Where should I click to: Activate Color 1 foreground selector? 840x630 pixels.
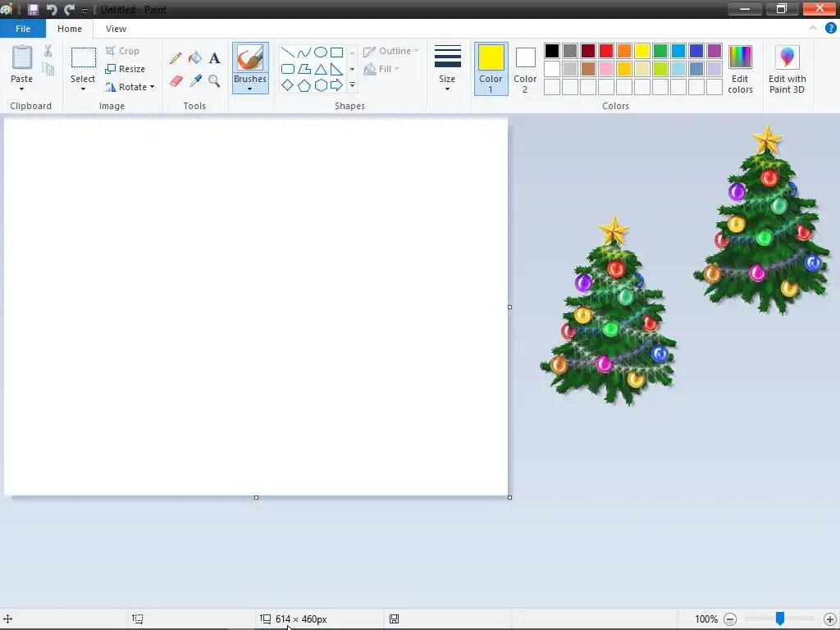491,69
